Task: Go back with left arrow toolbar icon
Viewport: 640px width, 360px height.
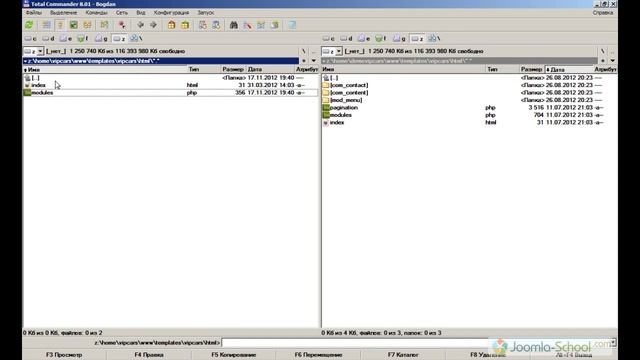Action: click(x=140, y=25)
